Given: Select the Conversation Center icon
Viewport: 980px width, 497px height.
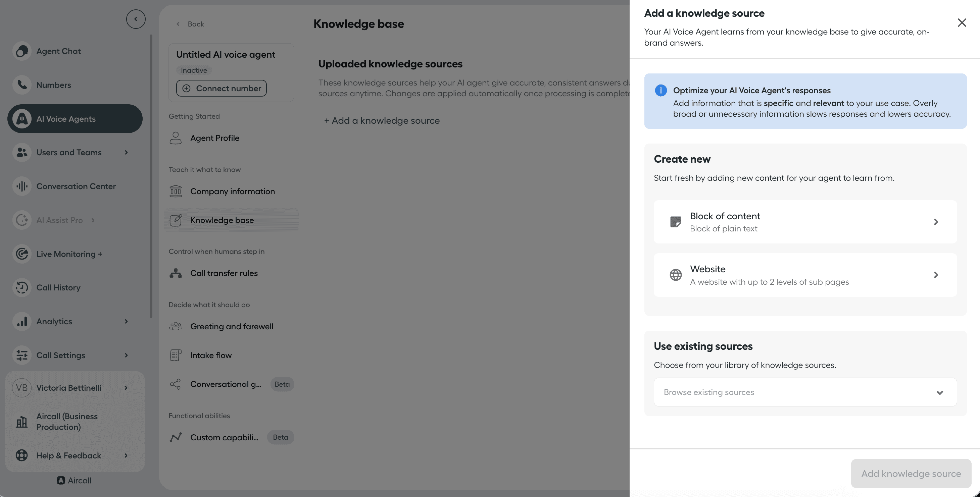Looking at the screenshot, I should click(22, 186).
